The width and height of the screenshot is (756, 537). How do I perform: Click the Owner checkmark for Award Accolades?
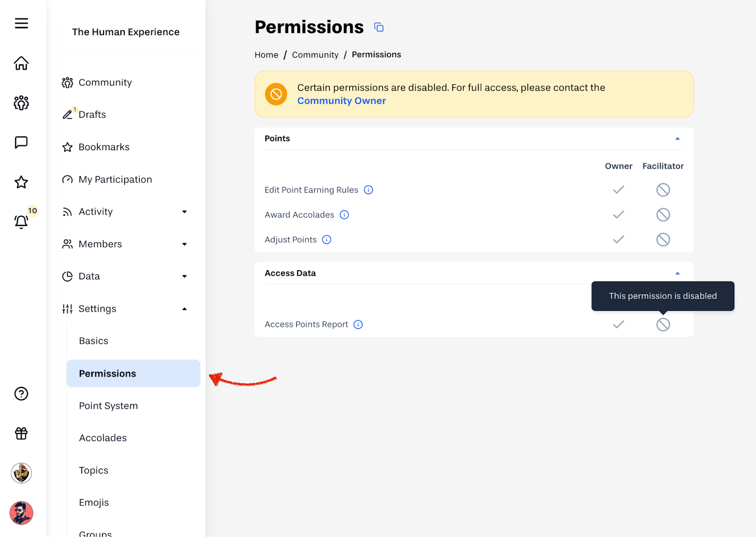[x=619, y=214]
